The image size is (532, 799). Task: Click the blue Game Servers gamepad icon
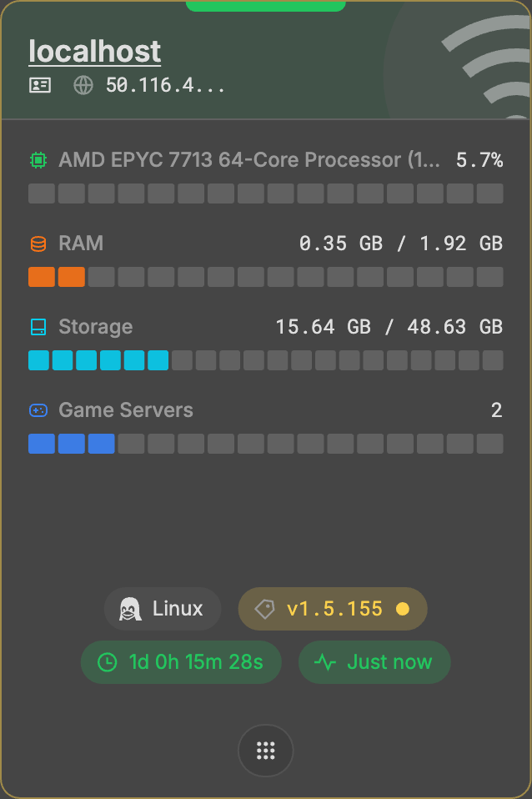point(38,410)
